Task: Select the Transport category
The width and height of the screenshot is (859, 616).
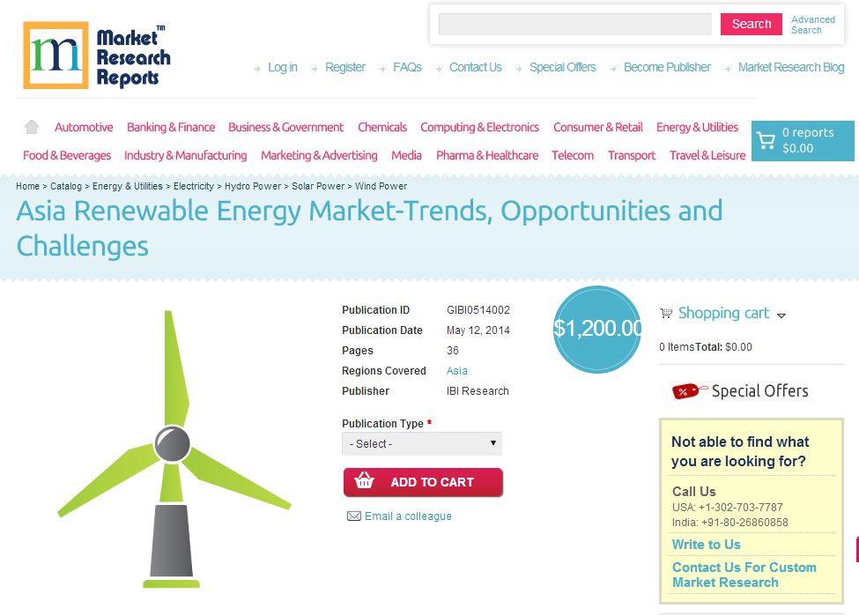Action: point(632,156)
